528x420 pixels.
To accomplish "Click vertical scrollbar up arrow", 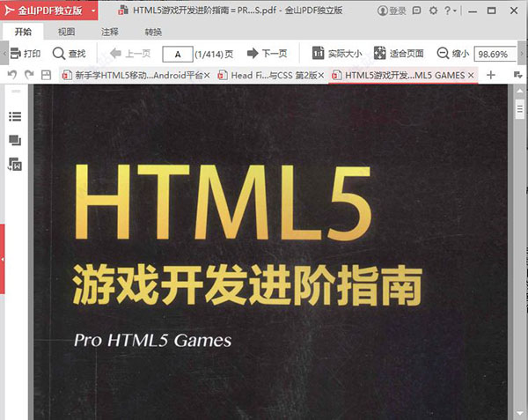I will [x=520, y=91].
